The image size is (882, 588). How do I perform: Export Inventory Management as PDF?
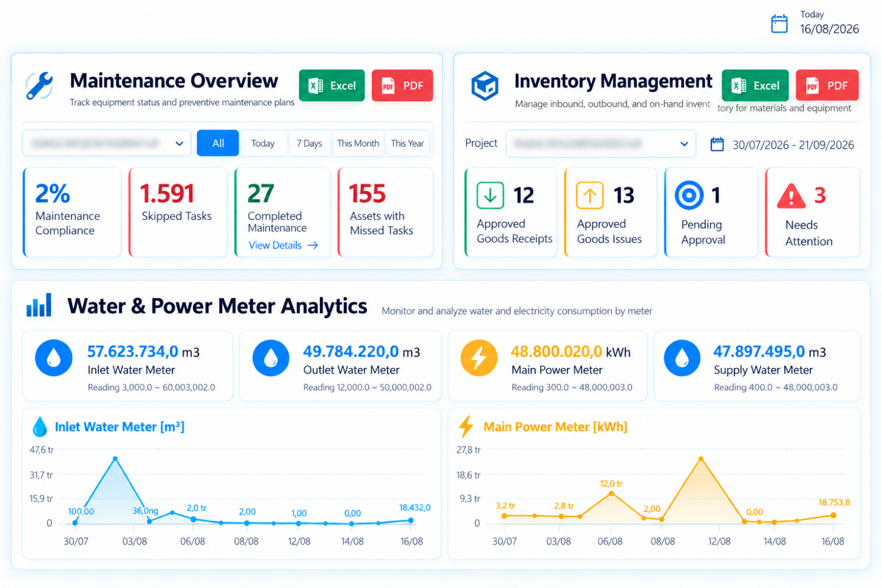[x=827, y=86]
